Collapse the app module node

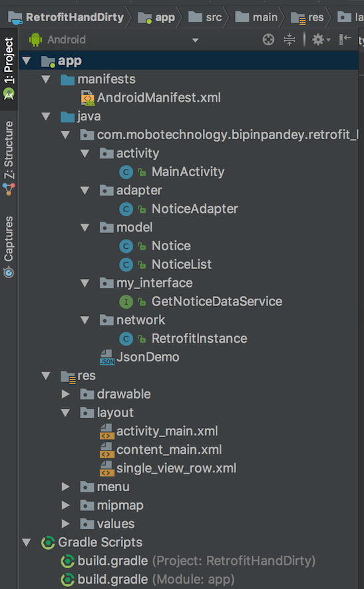[x=27, y=61]
